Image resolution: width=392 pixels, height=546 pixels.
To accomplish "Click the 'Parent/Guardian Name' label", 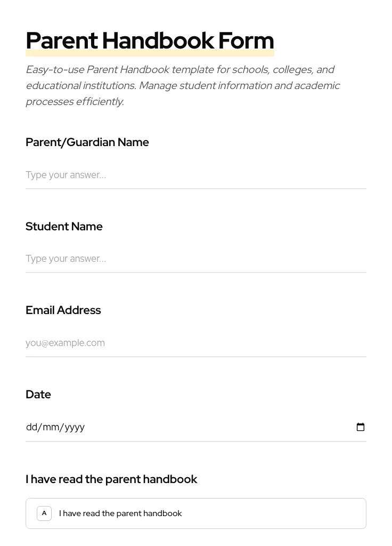I will (x=87, y=142).
